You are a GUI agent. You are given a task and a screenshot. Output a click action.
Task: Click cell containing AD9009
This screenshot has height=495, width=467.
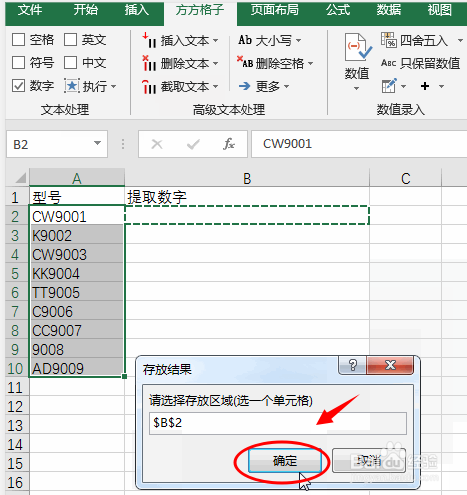77,368
